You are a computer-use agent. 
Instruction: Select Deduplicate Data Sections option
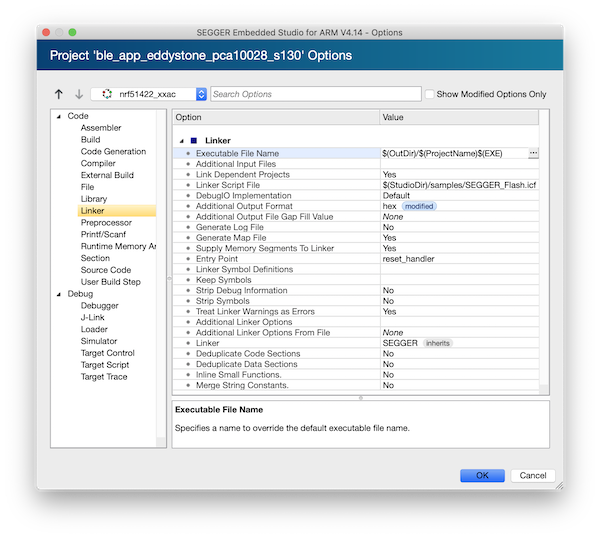pos(356,364)
